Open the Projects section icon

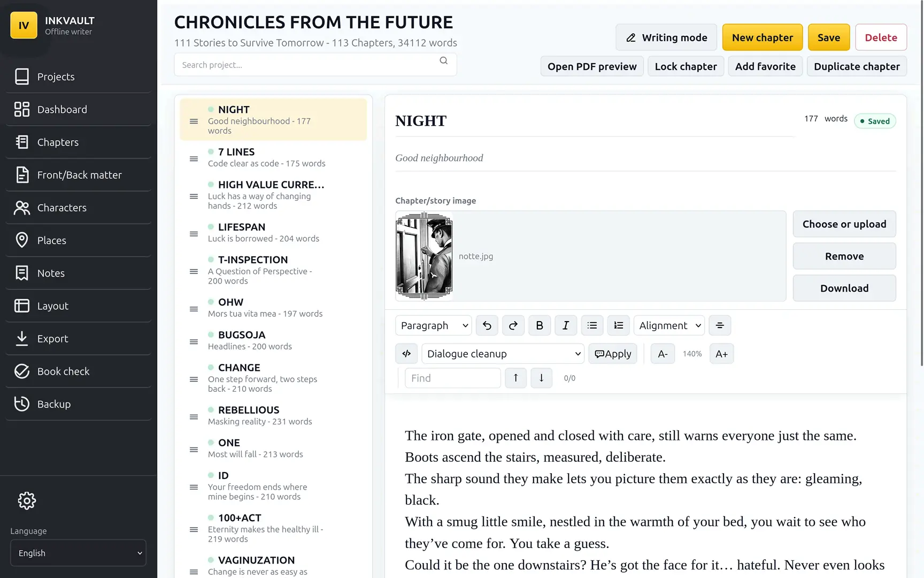pyautogui.click(x=22, y=77)
